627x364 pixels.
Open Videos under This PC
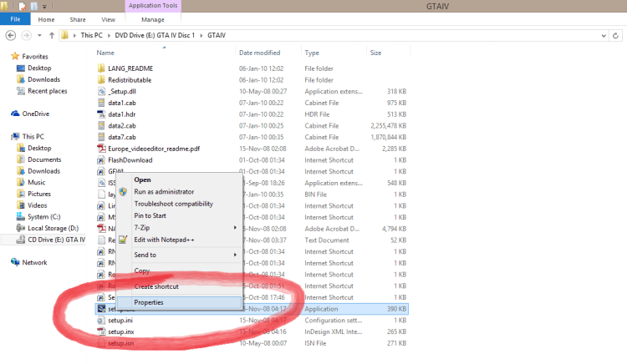click(x=37, y=205)
